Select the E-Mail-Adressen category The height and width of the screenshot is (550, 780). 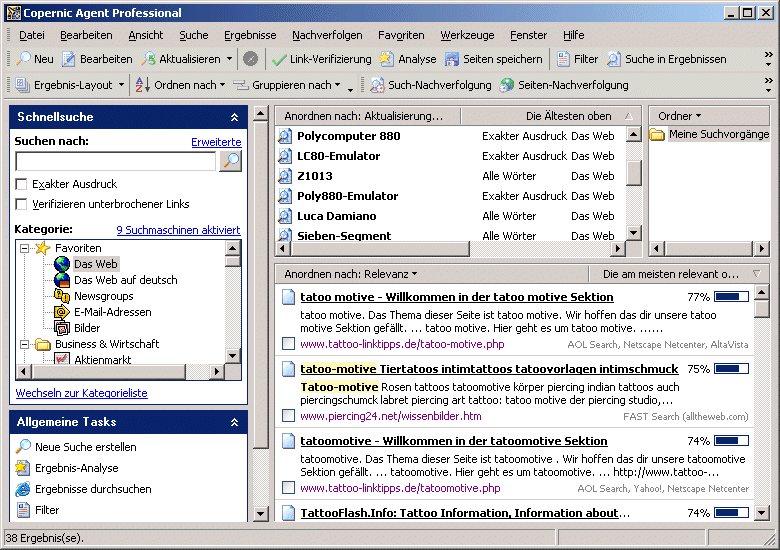[x=112, y=312]
